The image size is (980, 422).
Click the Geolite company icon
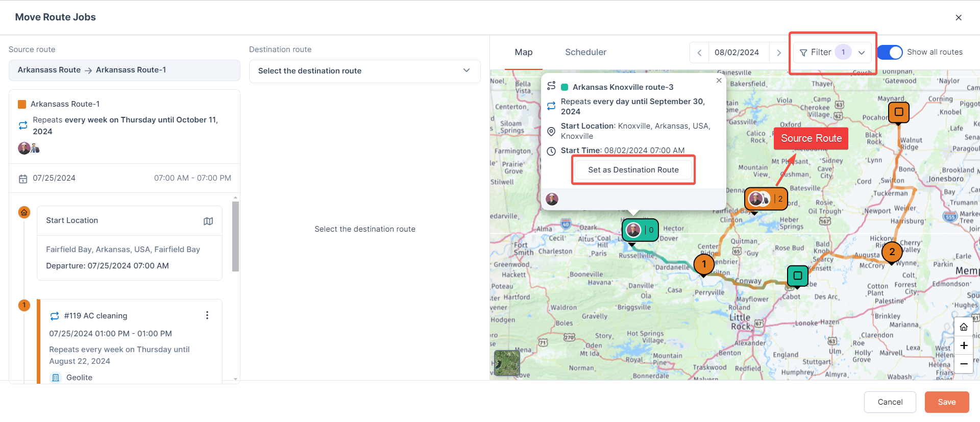(56, 378)
